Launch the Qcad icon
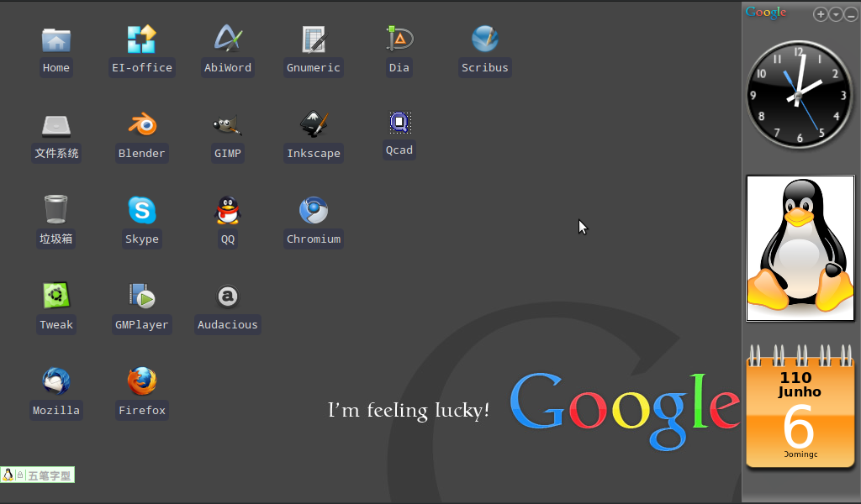This screenshot has height=504, width=861. pos(399,123)
